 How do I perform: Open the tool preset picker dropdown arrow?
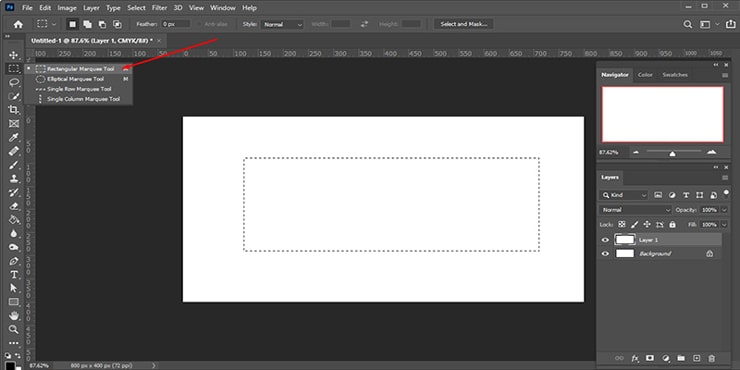pyautogui.click(x=54, y=24)
